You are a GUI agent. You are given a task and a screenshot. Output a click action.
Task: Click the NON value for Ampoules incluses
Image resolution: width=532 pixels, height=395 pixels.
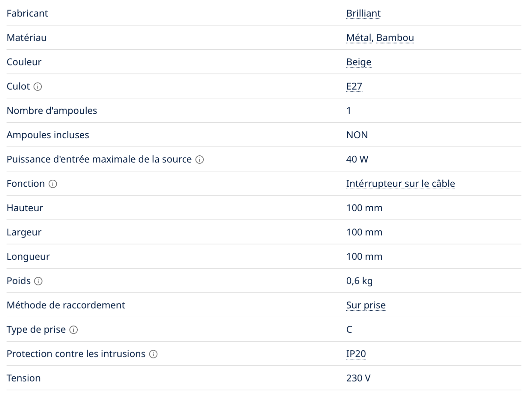pyautogui.click(x=357, y=135)
